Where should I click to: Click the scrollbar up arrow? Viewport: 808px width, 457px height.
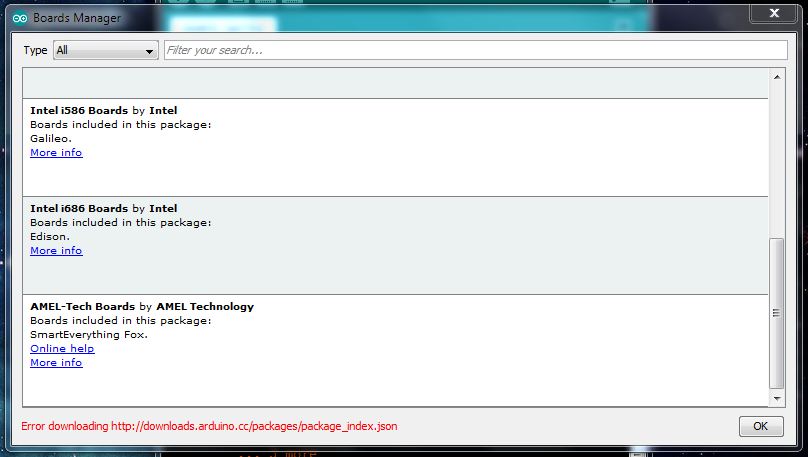click(x=777, y=77)
